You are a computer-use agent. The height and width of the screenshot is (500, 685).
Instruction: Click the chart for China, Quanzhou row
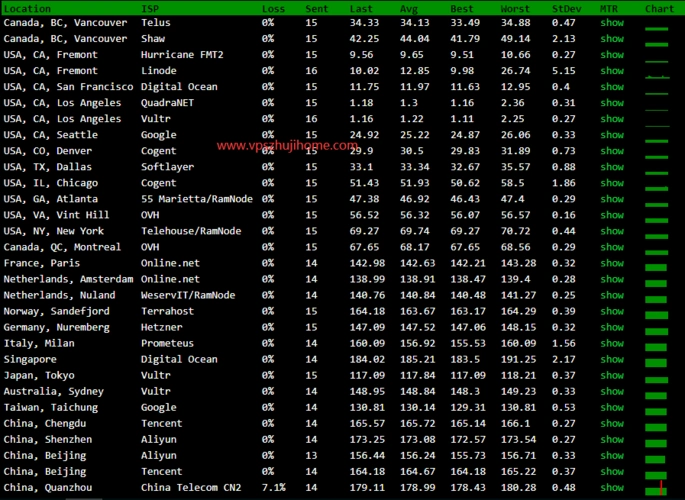coord(656,488)
